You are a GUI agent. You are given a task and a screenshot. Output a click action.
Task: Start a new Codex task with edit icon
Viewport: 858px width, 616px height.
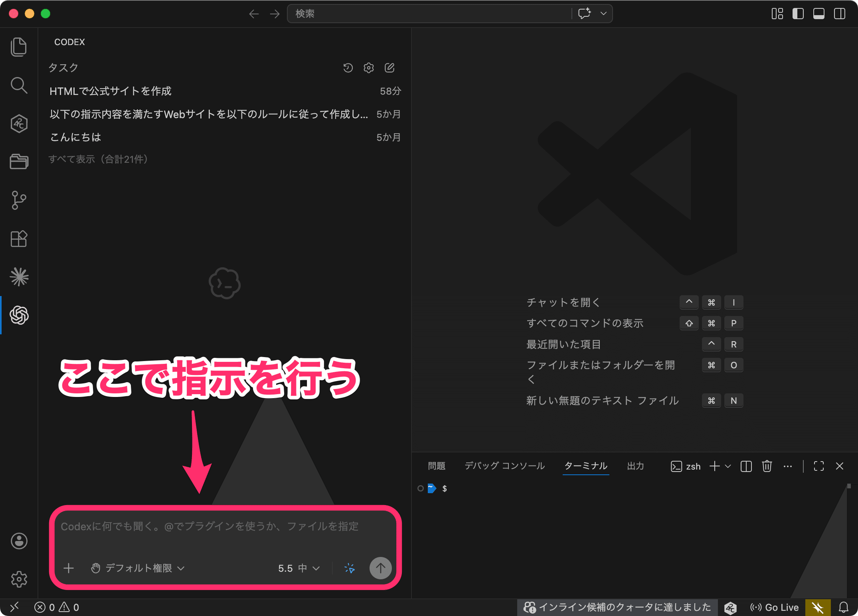389,68
